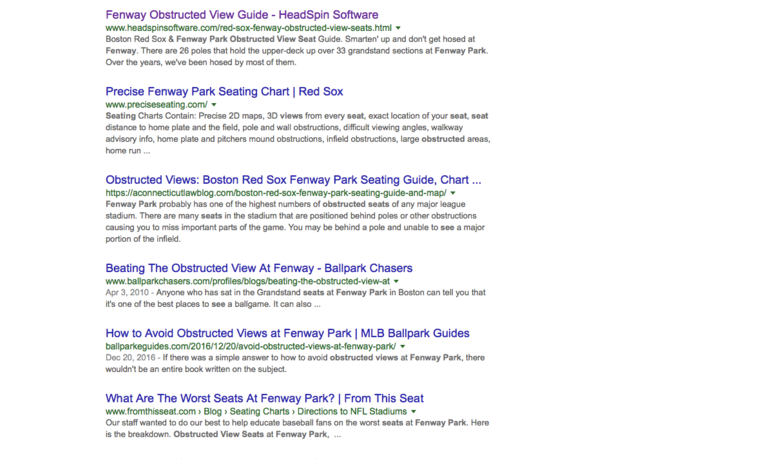Expand dropdown arrow next to preciseseating.com URL
Image resolution: width=775 pixels, height=459 pixels.
[x=214, y=105]
